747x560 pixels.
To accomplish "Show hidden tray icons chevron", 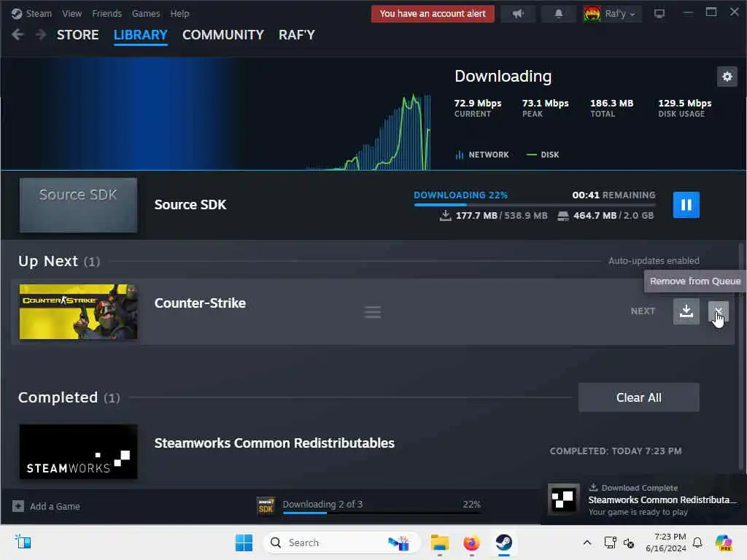I will tap(587, 542).
